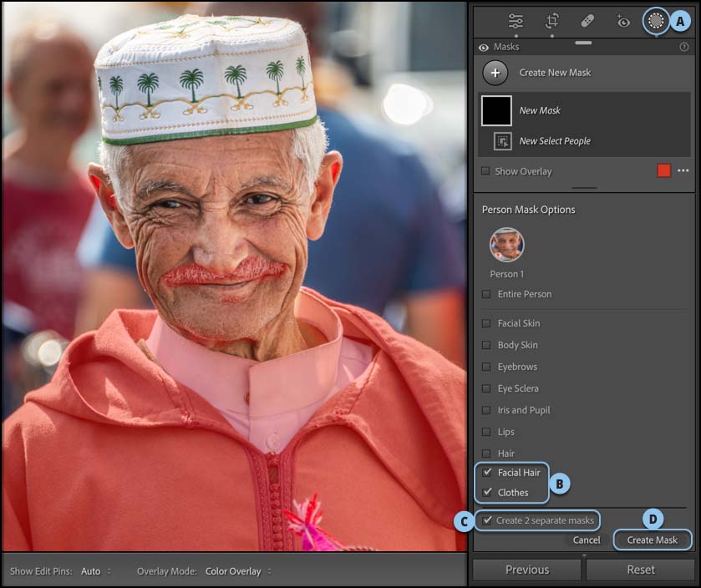Open overlay options three-dot menu
The width and height of the screenshot is (701, 588).
coord(683,171)
